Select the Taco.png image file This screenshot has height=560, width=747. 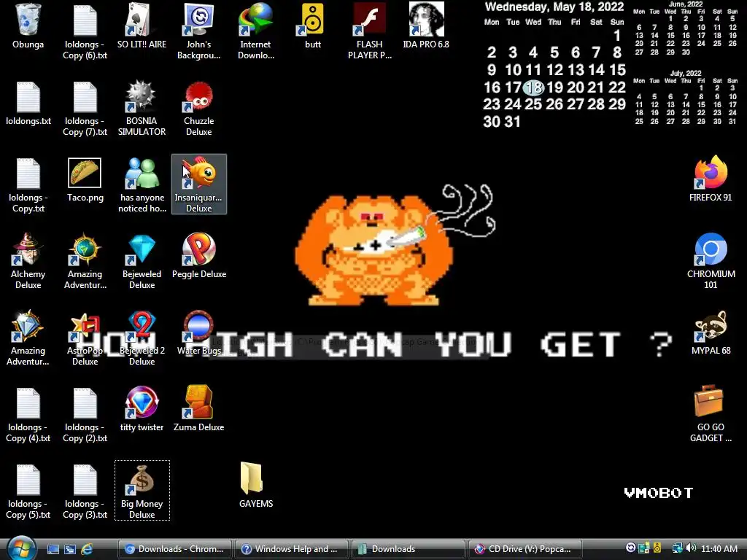(85, 180)
